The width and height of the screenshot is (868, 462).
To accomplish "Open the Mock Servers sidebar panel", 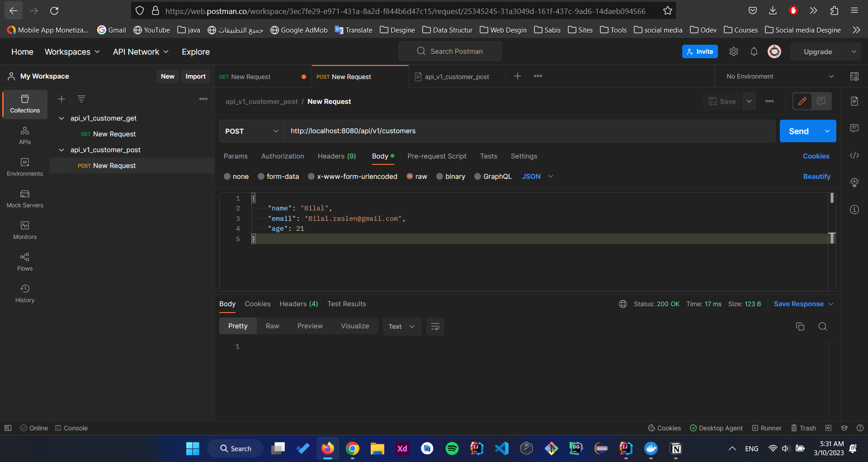I will click(x=24, y=199).
